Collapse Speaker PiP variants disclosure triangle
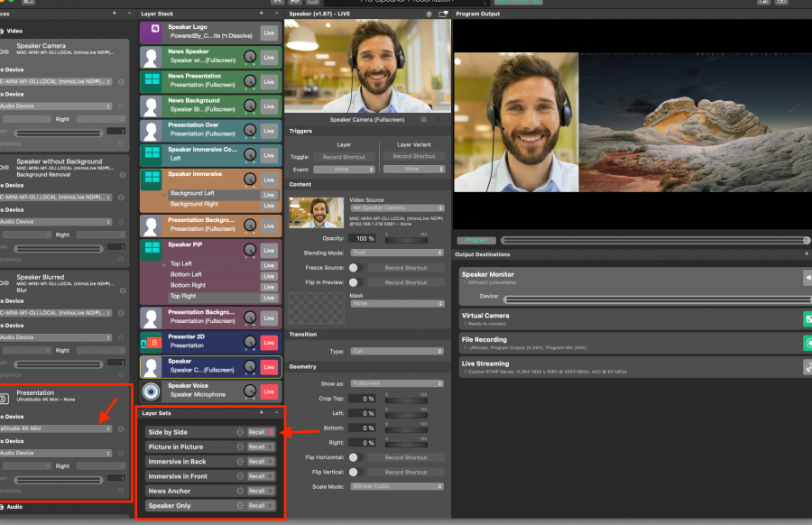Viewport: 812px width, 525px height. 164,265
